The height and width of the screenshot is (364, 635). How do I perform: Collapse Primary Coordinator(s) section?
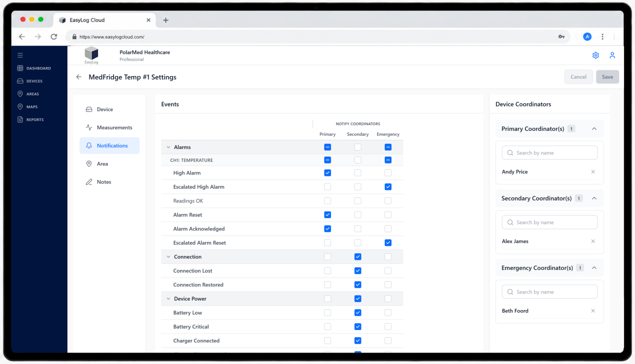pyautogui.click(x=594, y=129)
